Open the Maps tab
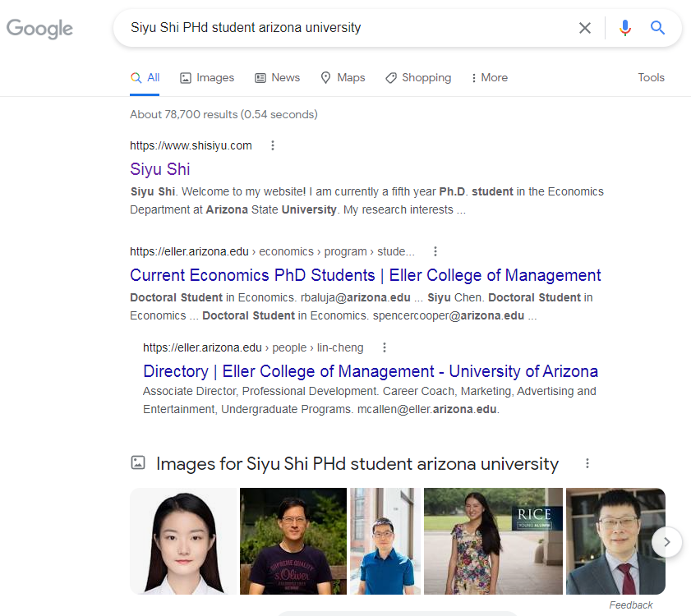This screenshot has width=691, height=616. pos(343,77)
